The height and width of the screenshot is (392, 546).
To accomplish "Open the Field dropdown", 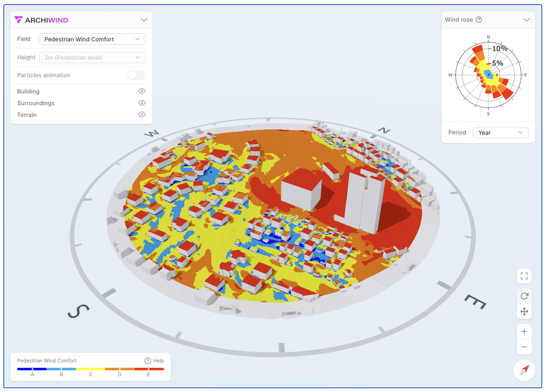I will click(x=92, y=39).
